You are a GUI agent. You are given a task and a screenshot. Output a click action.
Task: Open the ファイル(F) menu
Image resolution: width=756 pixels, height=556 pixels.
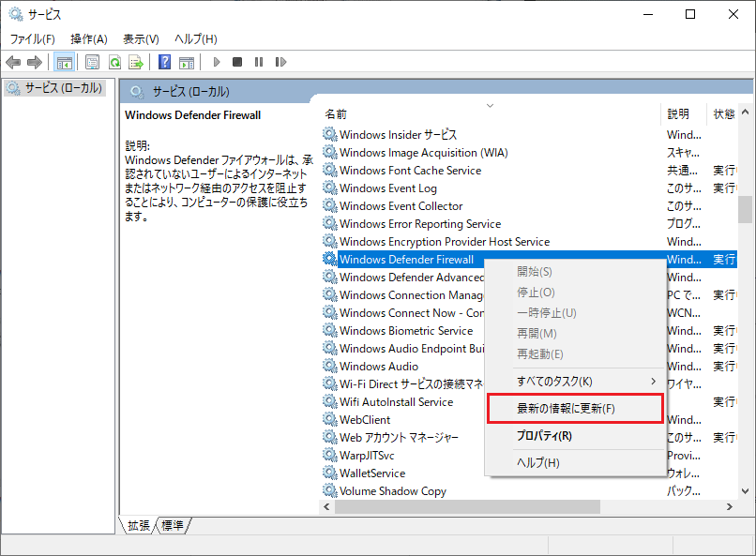(x=32, y=39)
